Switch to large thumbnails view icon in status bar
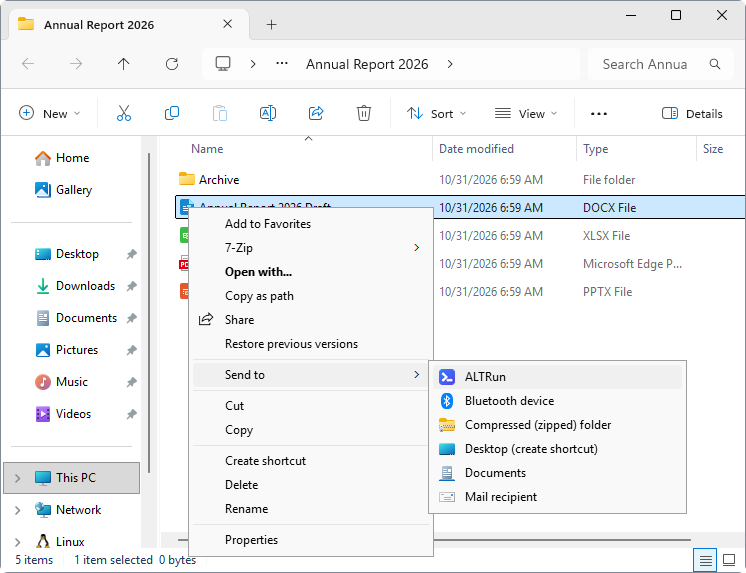Viewport: 746px width, 573px height. (729, 560)
